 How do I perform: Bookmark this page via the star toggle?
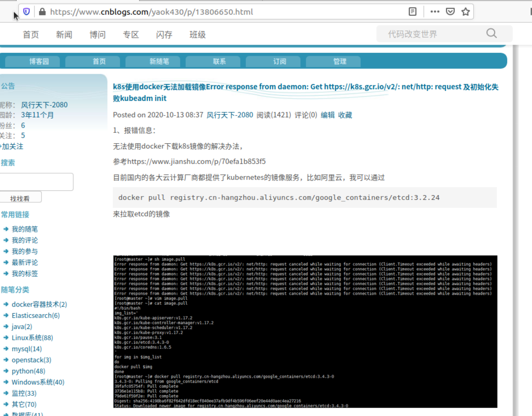coord(465,11)
